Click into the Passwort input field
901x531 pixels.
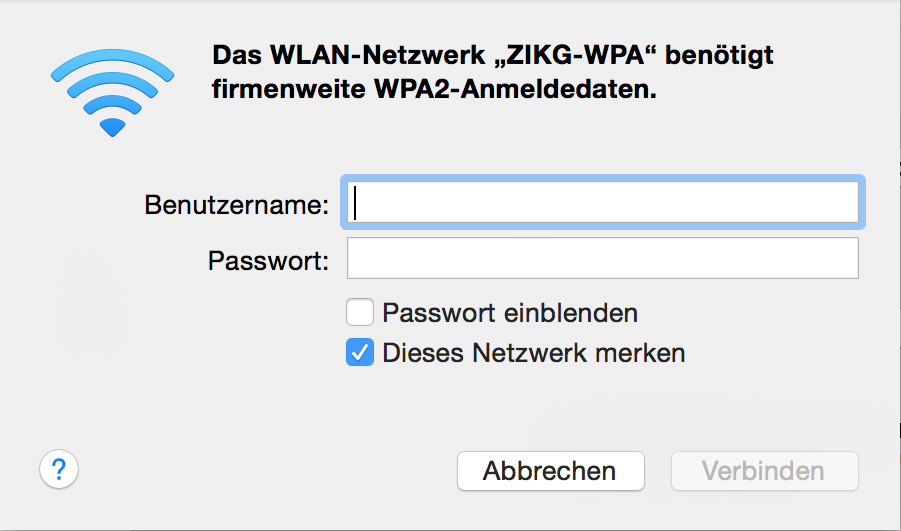(x=602, y=258)
